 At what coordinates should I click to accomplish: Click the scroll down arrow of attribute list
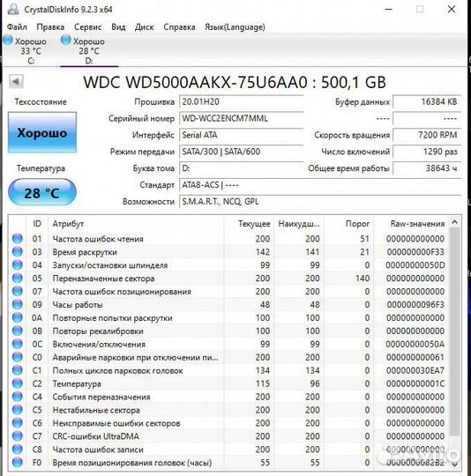point(454,464)
